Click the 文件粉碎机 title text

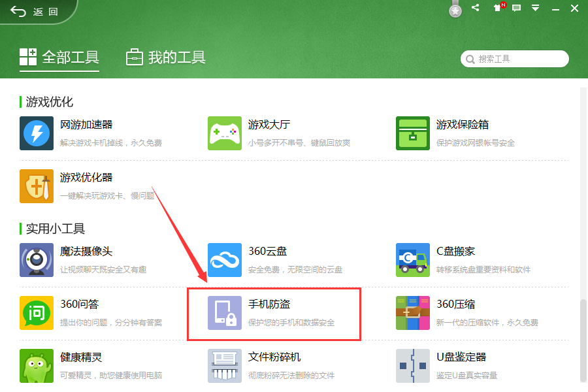click(274, 357)
